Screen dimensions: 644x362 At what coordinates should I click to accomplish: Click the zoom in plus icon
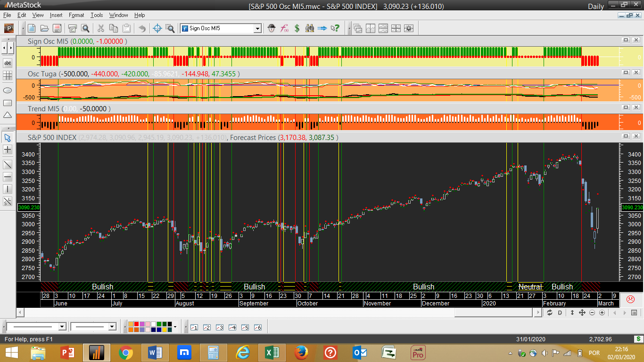[x=602, y=313]
